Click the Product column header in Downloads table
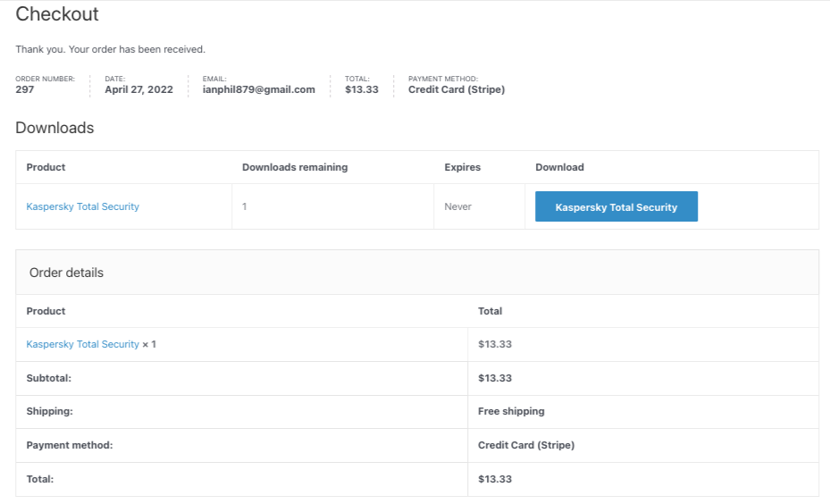830x504 pixels. coord(46,167)
